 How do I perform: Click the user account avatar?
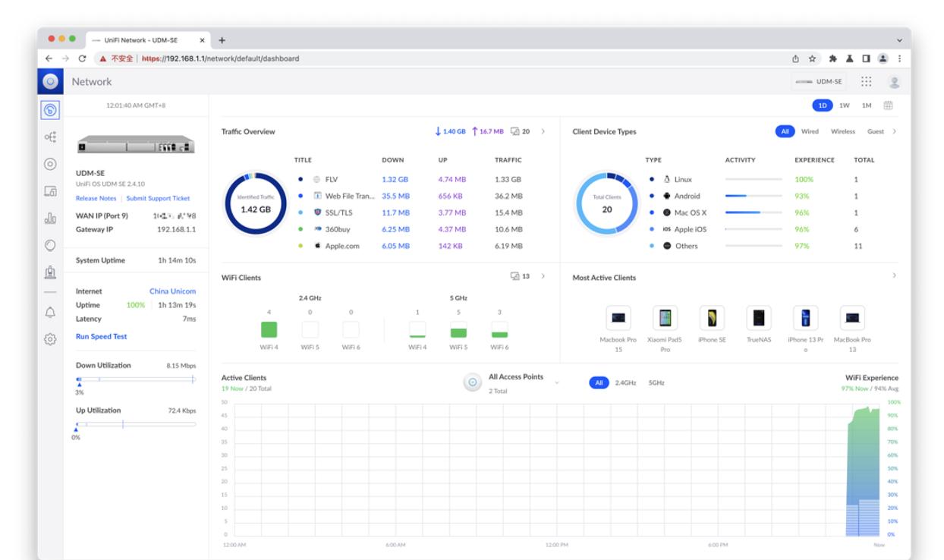pos(893,82)
